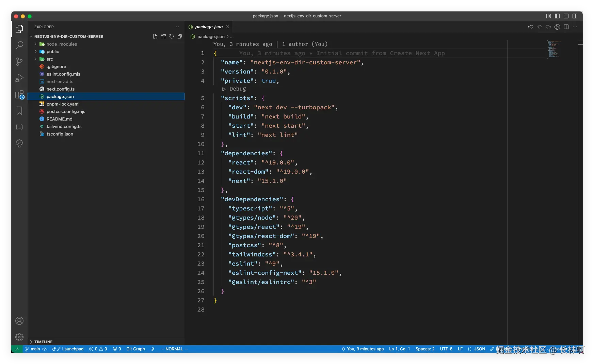Open the forwarded ports indicator in status bar

pos(117,349)
